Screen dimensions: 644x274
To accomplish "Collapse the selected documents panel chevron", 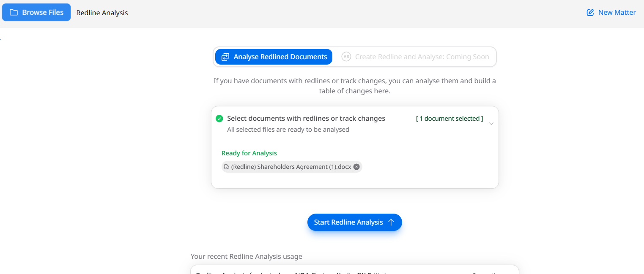I will point(491,124).
